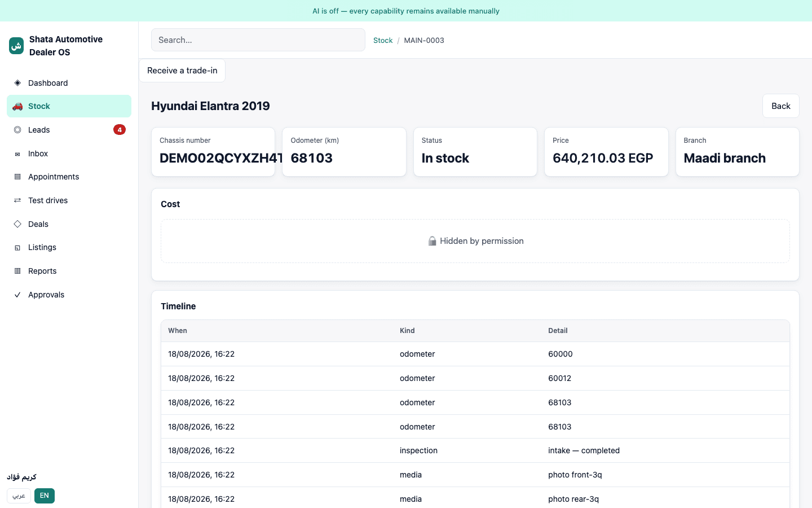Viewport: 812px width, 508px height.
Task: Click the Receive a trade-in button
Action: (x=182, y=71)
